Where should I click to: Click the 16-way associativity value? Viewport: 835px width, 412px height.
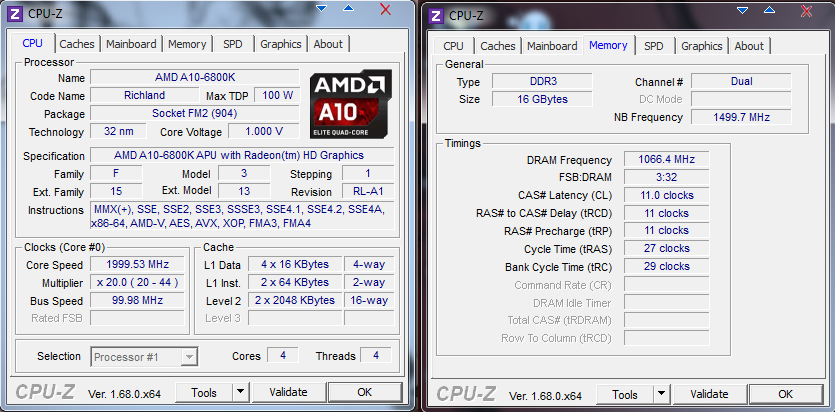(369, 300)
